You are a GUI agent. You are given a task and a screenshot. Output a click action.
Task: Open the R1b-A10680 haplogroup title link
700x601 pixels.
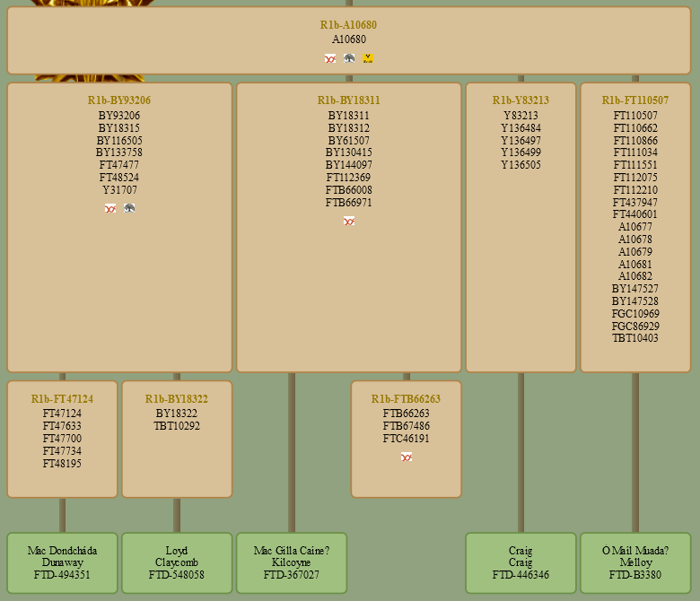(x=348, y=25)
